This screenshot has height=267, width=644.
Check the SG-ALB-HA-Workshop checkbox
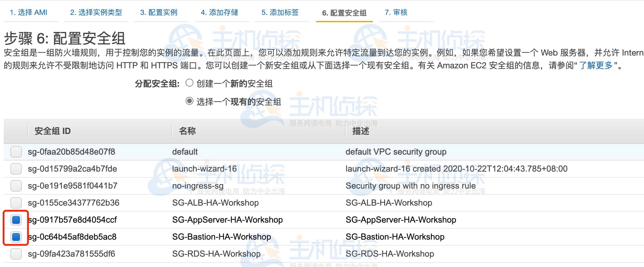pos(16,203)
